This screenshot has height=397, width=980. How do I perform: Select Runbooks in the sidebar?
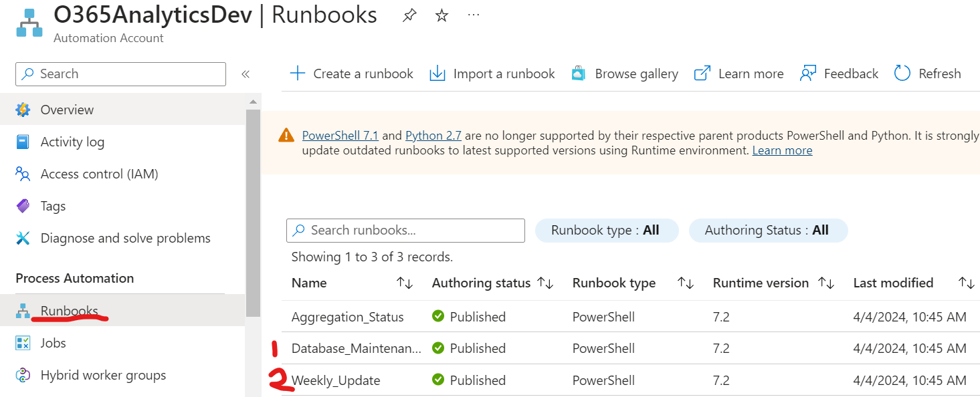pos(123,311)
